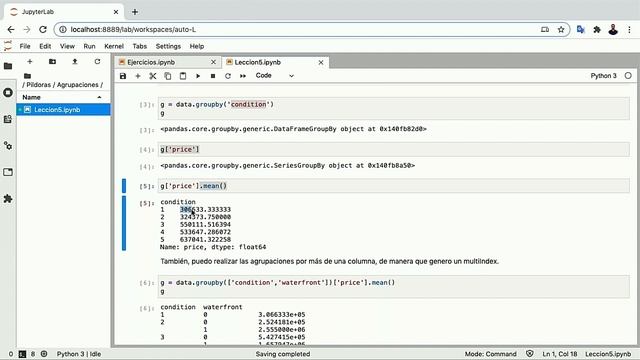Open the File menu

coord(25,46)
